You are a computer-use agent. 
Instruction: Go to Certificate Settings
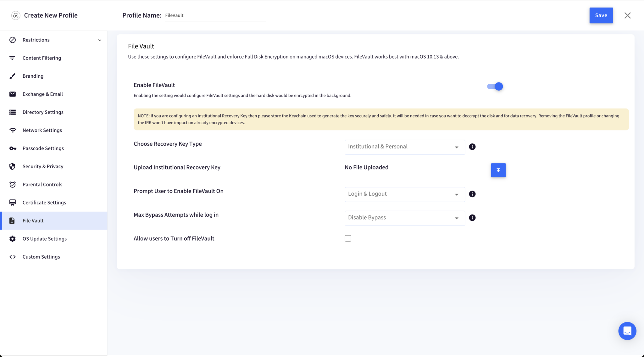[54, 203]
